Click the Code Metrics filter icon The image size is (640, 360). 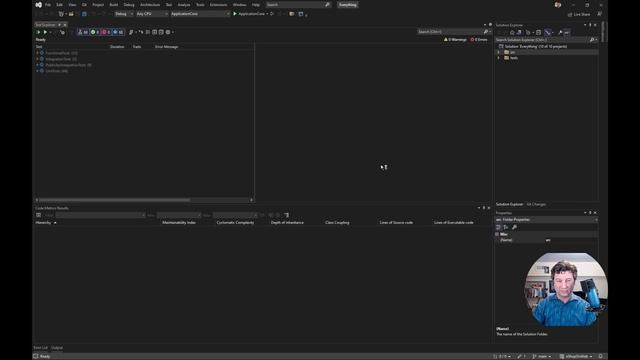[38, 215]
